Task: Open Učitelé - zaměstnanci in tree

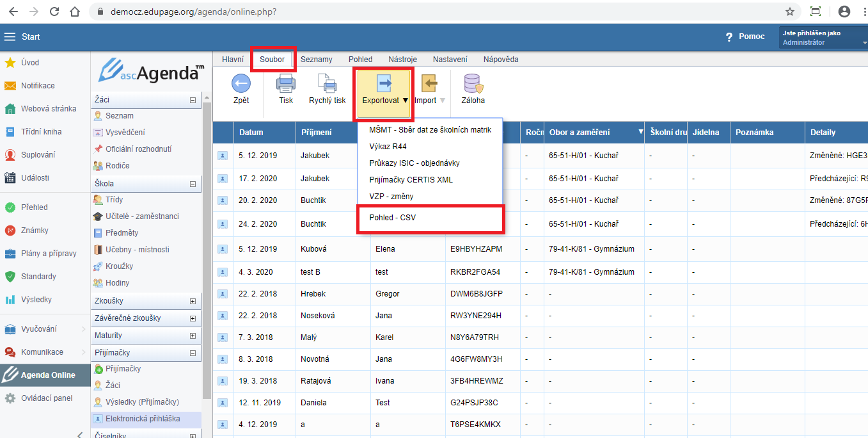Action: coord(142,216)
